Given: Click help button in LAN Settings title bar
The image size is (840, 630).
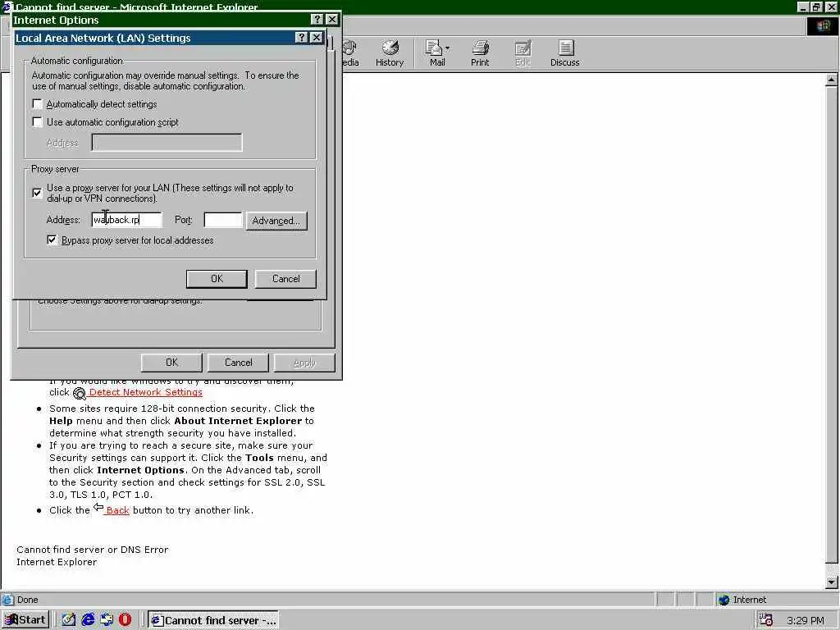Looking at the screenshot, I should (x=302, y=38).
